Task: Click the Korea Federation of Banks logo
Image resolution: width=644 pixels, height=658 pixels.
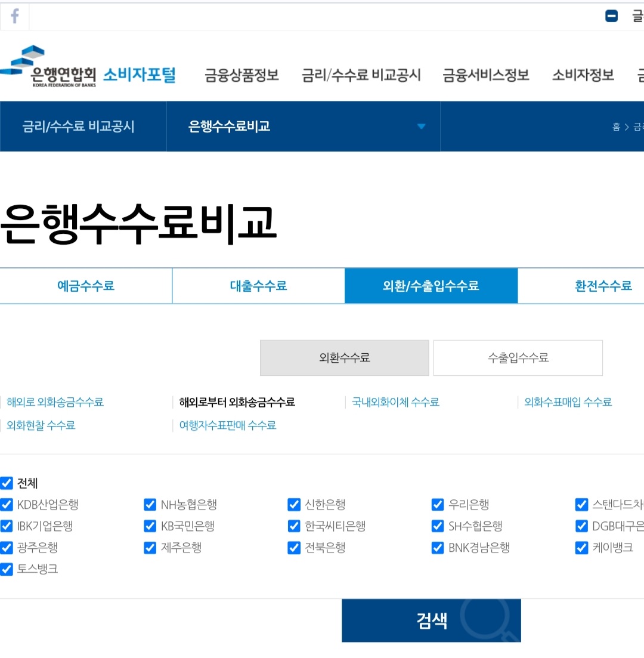Action: [x=48, y=66]
